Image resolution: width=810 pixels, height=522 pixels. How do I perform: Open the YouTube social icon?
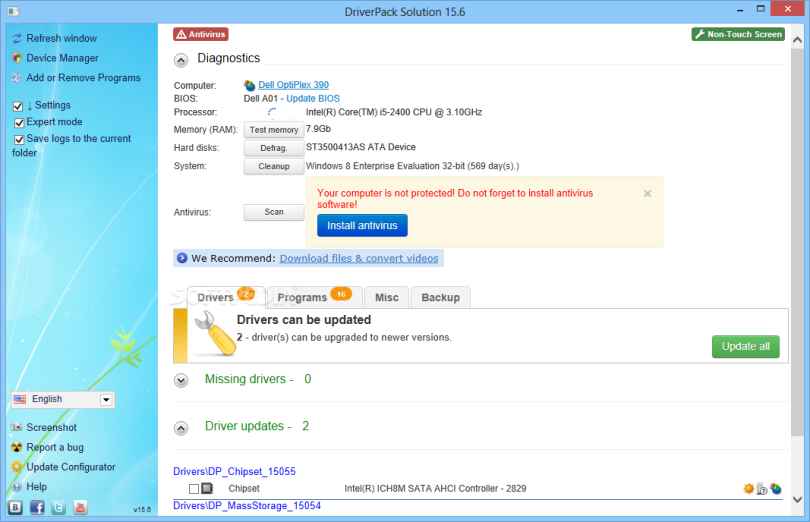79,507
